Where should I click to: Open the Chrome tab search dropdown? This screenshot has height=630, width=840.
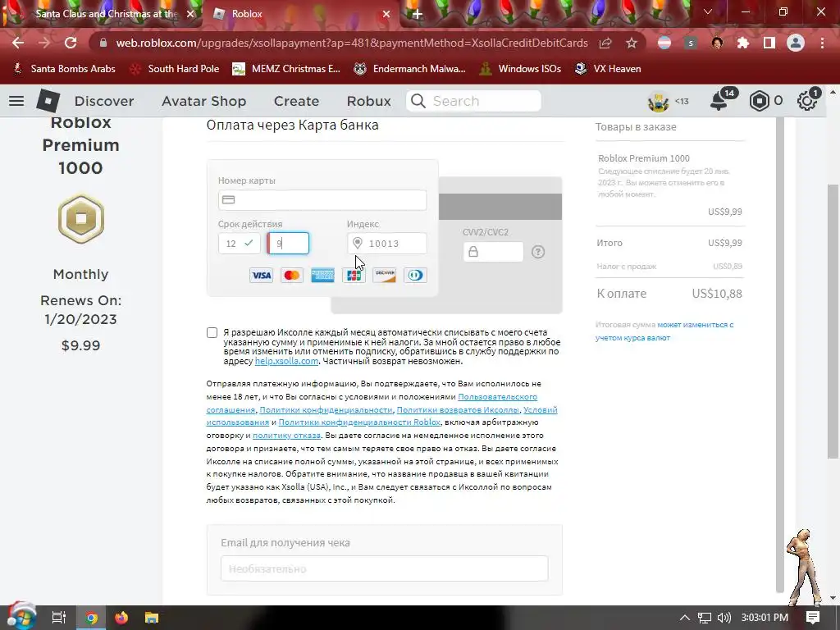(x=708, y=11)
